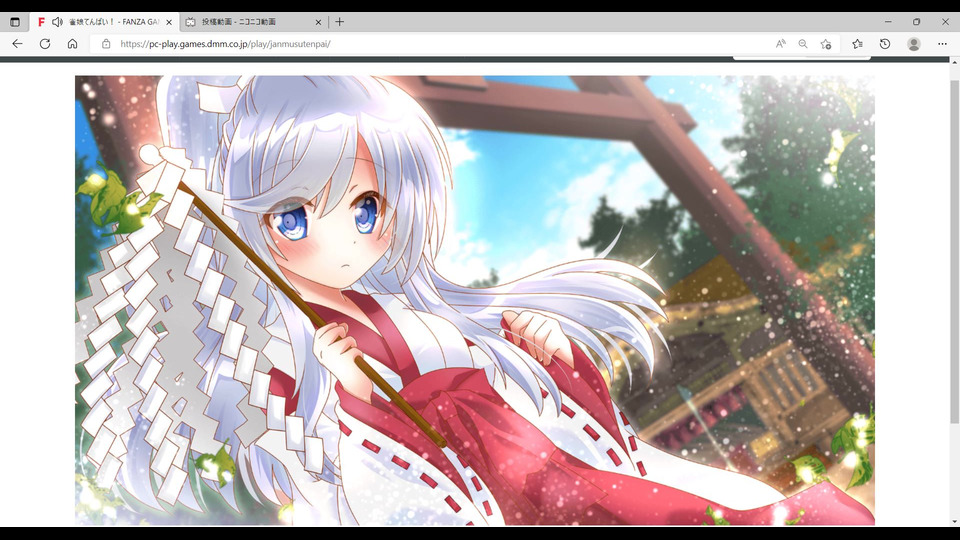Mute the FANZA GAMES tab audio
This screenshot has height=540, width=960.
point(57,22)
